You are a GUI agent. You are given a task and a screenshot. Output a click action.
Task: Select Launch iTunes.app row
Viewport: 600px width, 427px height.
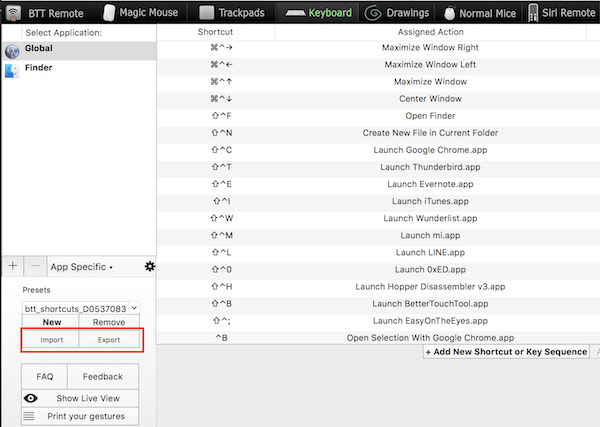click(378, 201)
